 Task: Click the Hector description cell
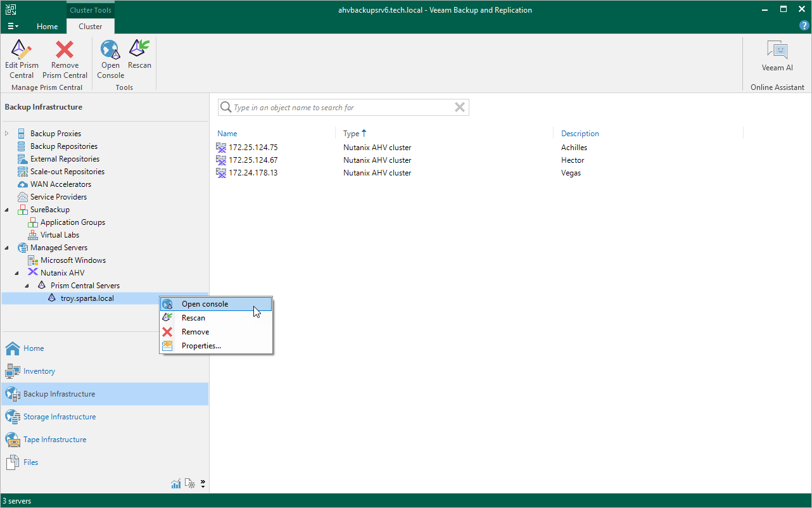573,160
